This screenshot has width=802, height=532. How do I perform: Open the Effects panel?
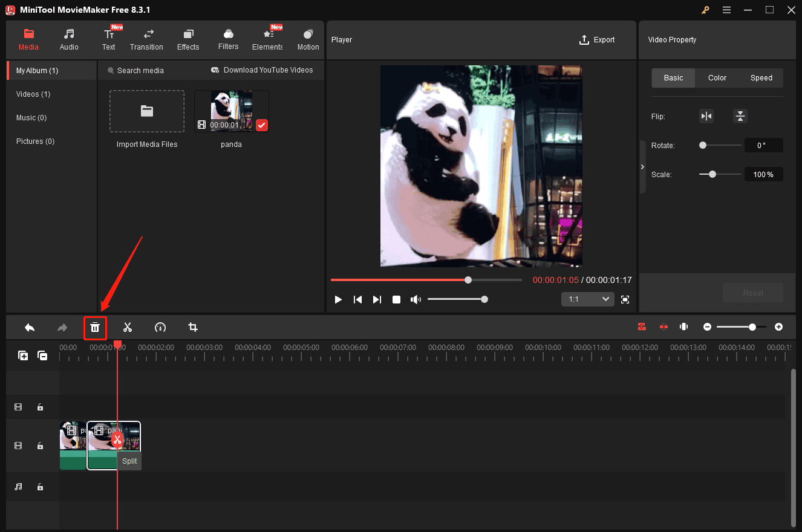[x=187, y=39]
